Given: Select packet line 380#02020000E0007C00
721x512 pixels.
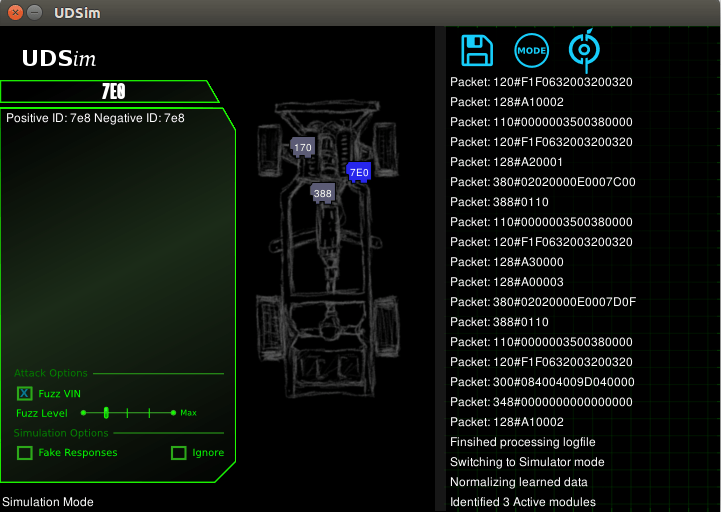Looking at the screenshot, I should 543,182.
